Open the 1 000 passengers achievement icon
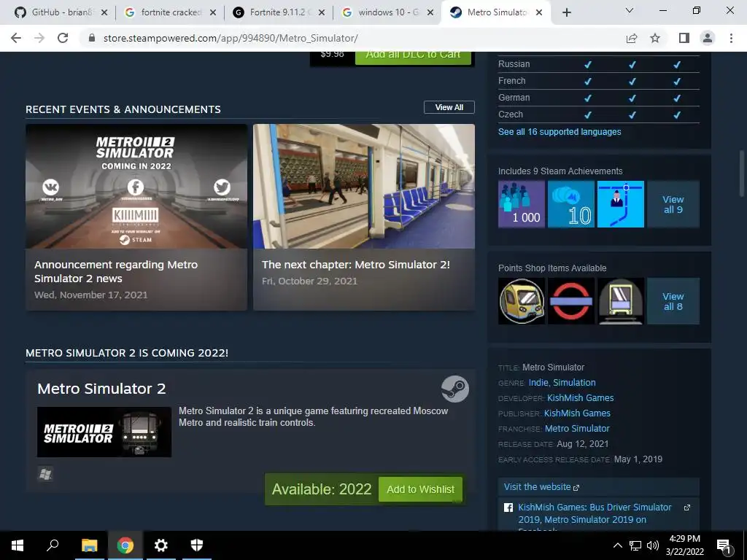 pos(522,204)
